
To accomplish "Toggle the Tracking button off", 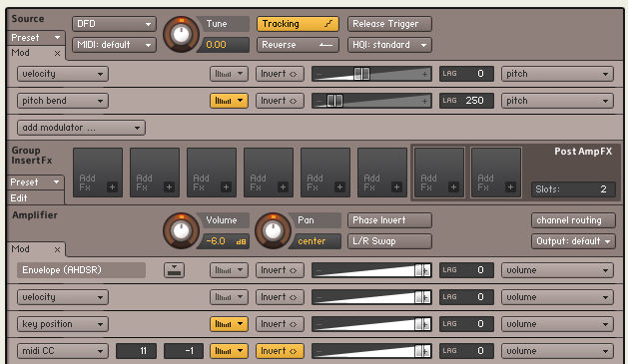I will [x=298, y=24].
